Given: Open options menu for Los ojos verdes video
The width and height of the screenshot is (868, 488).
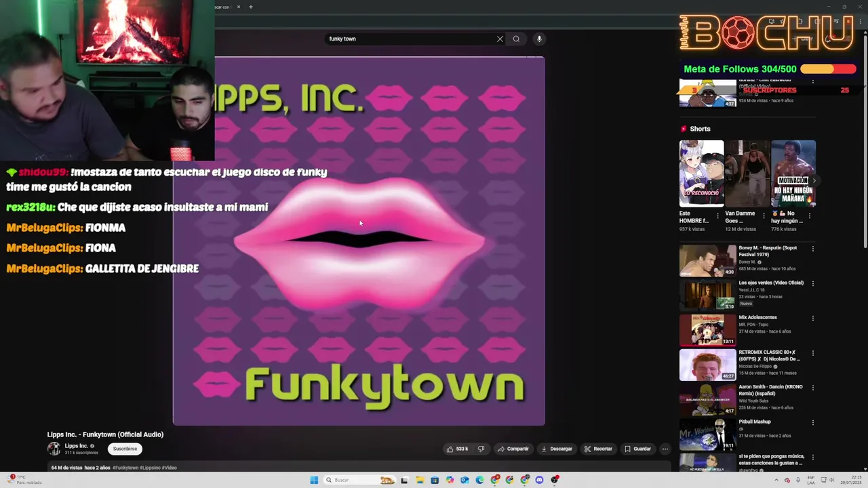Looking at the screenshot, I should pos(813,283).
